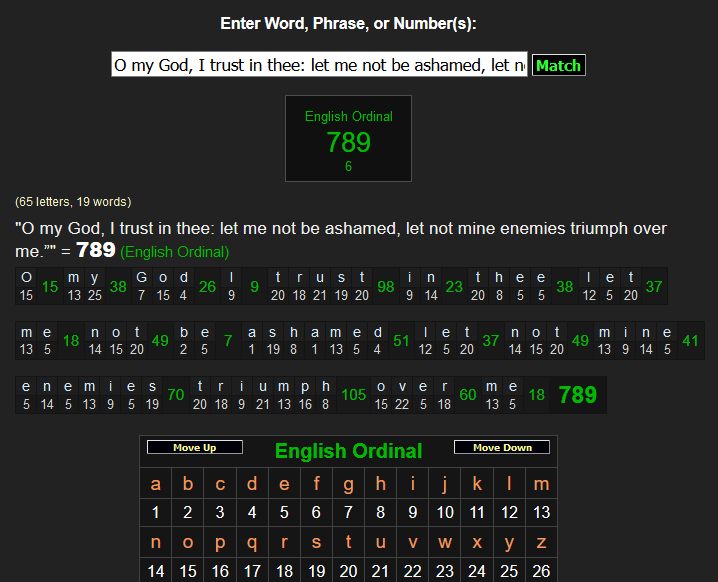
Task: Click the Move Down button
Action: pyautogui.click(x=502, y=448)
